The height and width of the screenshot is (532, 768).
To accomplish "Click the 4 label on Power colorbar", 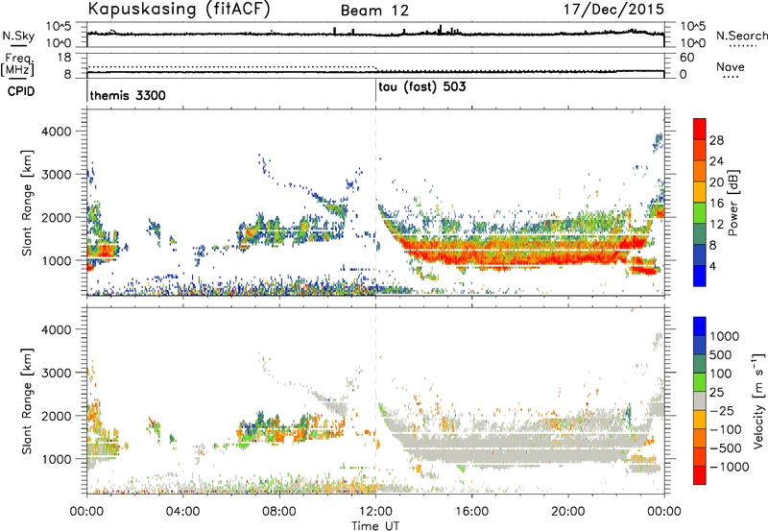I will (x=712, y=265).
